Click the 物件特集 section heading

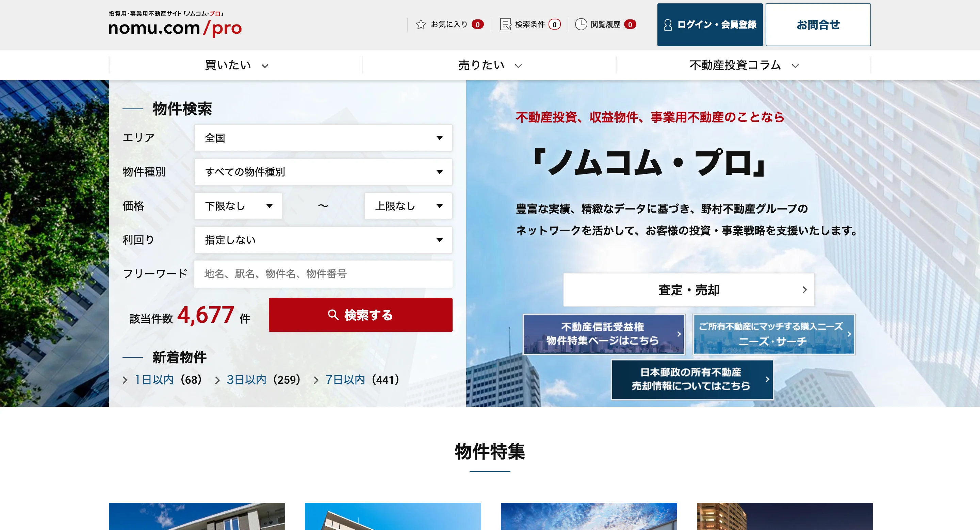[490, 452]
